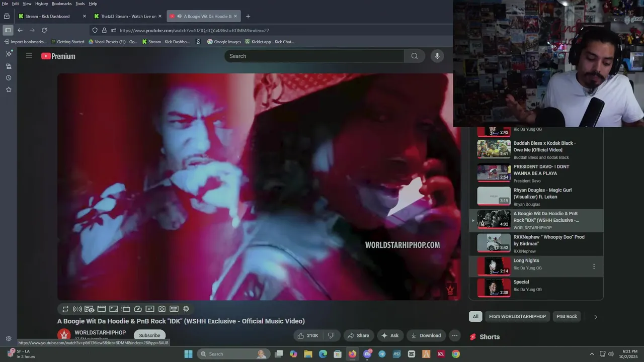The width and height of the screenshot is (644, 362).
Task: Open the keyboard shortcuts icon below the player
Action: (174, 309)
